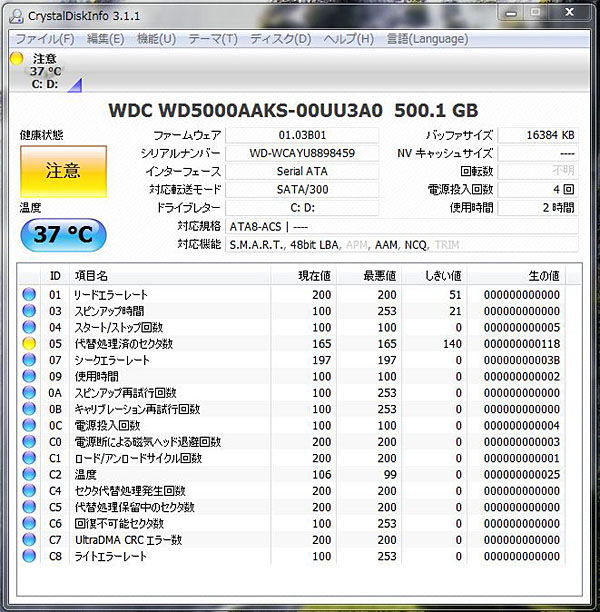Screen dimensions: 600x612
Task: Click blue status icon for ID C8
Action: coord(29,556)
